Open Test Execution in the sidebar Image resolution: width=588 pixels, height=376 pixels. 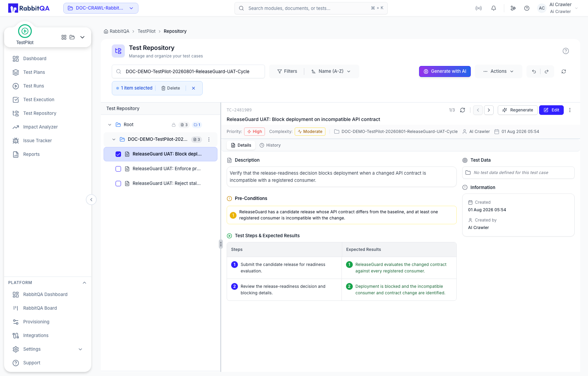click(48, 100)
